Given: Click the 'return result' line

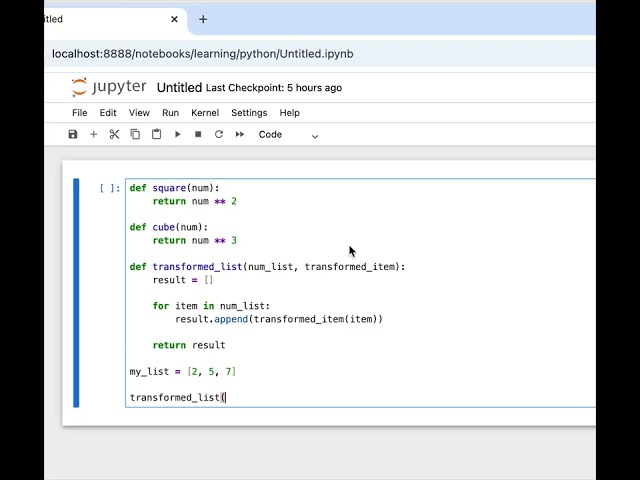Looking at the screenshot, I should tap(189, 345).
